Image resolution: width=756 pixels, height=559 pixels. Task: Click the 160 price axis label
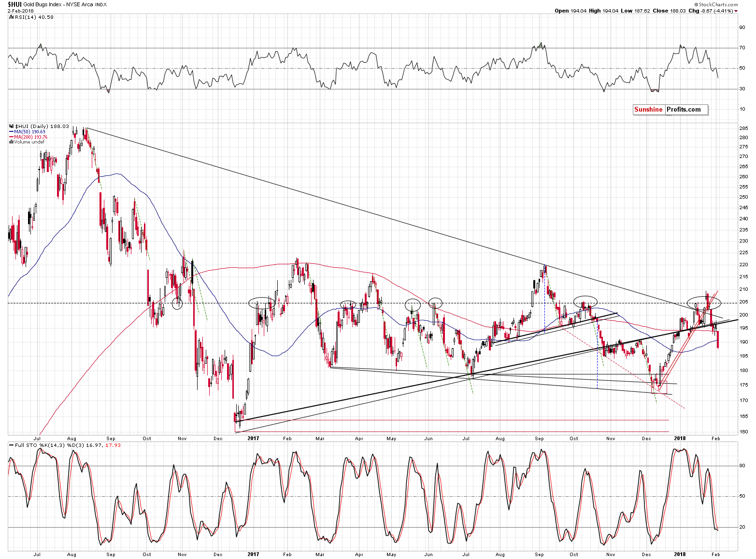click(743, 432)
